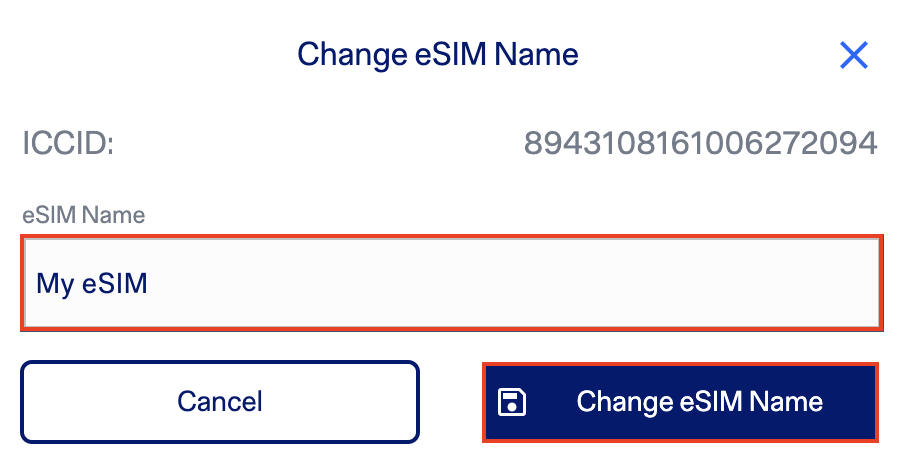Click the gray ICCID value text

(x=700, y=143)
